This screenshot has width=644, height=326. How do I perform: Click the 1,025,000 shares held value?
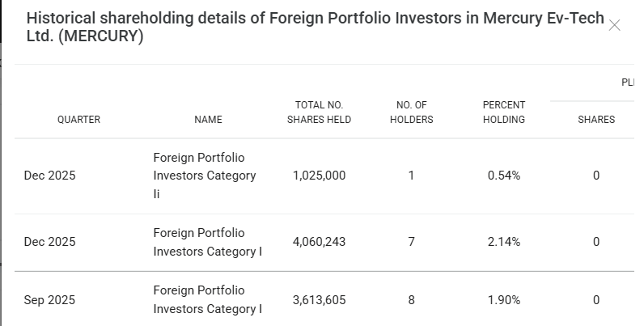click(x=319, y=176)
